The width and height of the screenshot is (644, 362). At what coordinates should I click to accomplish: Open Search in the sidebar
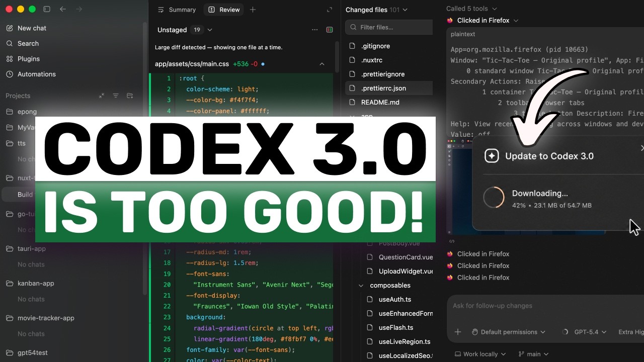pyautogui.click(x=28, y=43)
